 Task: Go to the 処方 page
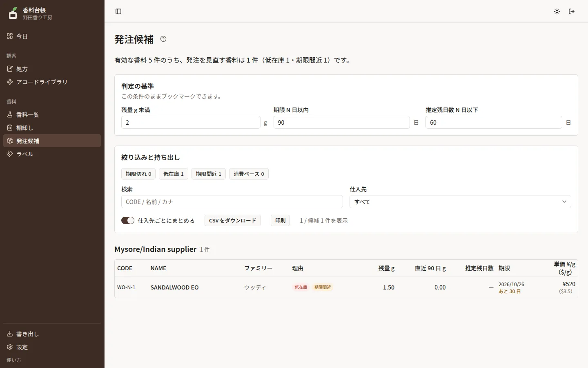click(52, 69)
